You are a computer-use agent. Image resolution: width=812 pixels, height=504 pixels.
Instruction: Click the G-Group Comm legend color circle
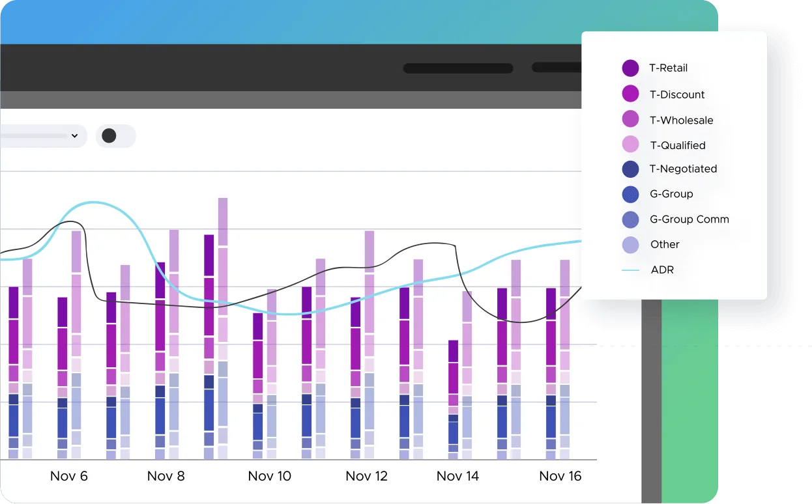630,219
